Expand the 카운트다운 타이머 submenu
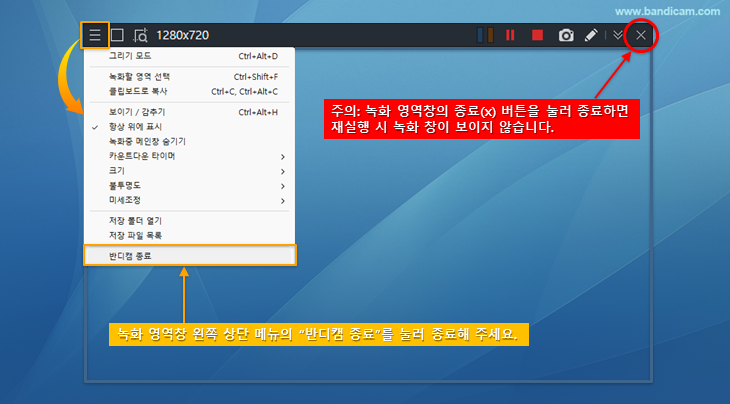The height and width of the screenshot is (404, 730). coord(189,156)
